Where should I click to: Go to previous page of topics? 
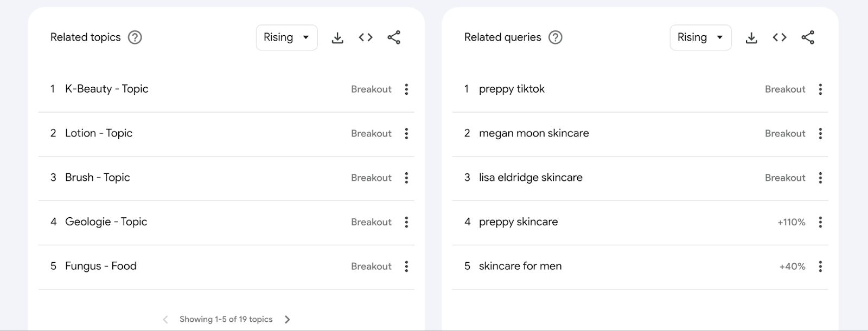point(165,320)
